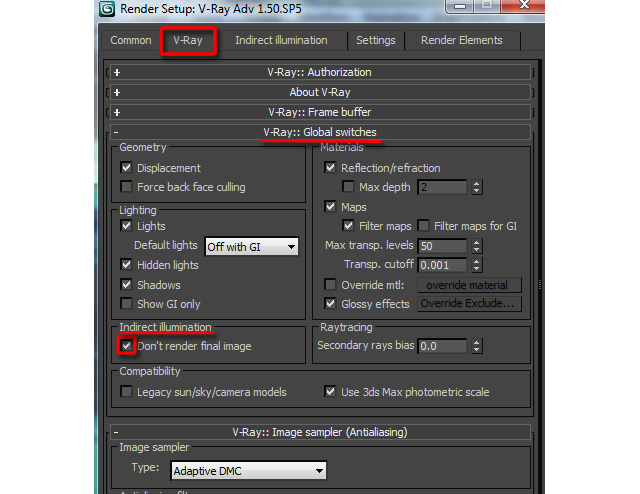The image size is (640, 494).
Task: Collapse the Image sampler (Antialiasing) rollout
Action: coord(320,432)
